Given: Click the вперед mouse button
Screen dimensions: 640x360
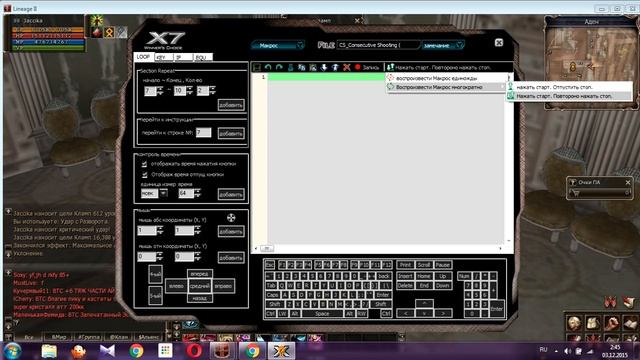Looking at the screenshot, I should (x=200, y=274).
